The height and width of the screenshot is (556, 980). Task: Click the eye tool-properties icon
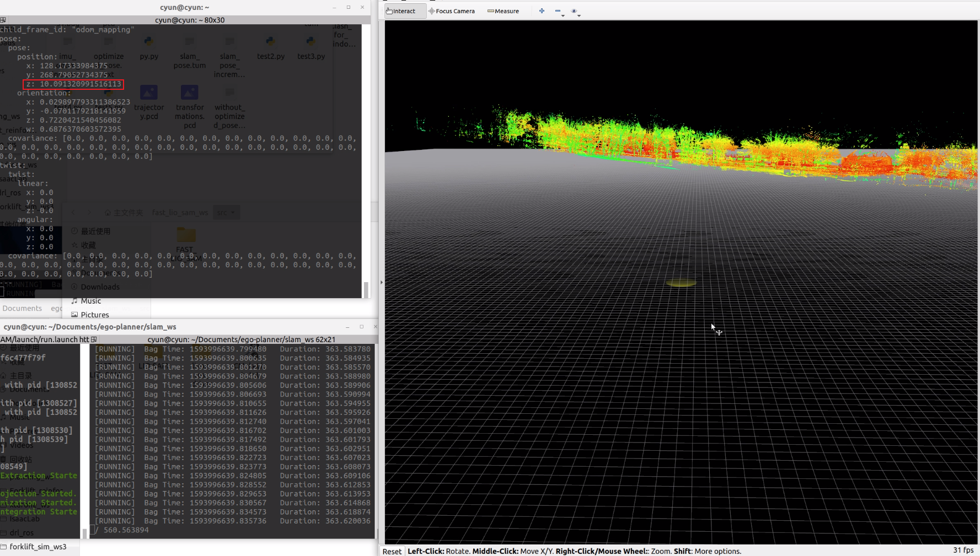(574, 11)
